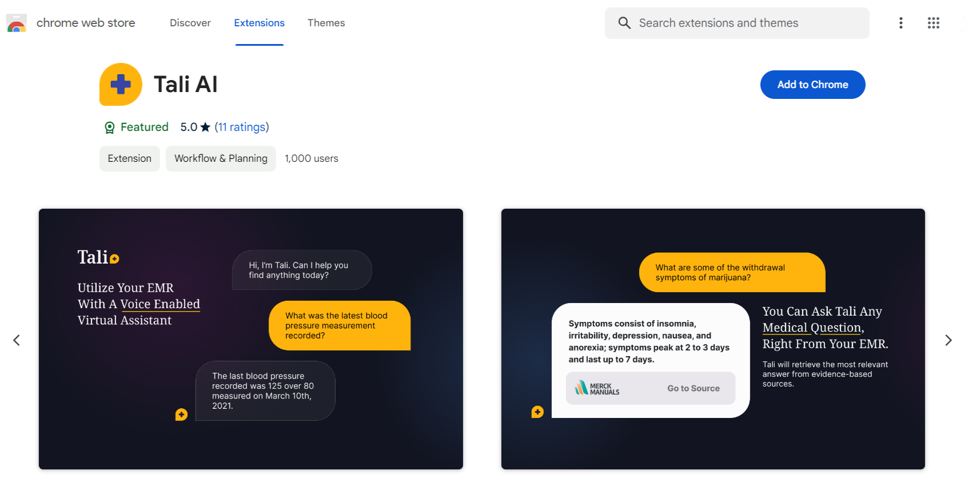Click the 5.0 rating value
This screenshot has height=490, width=980.
pos(189,127)
